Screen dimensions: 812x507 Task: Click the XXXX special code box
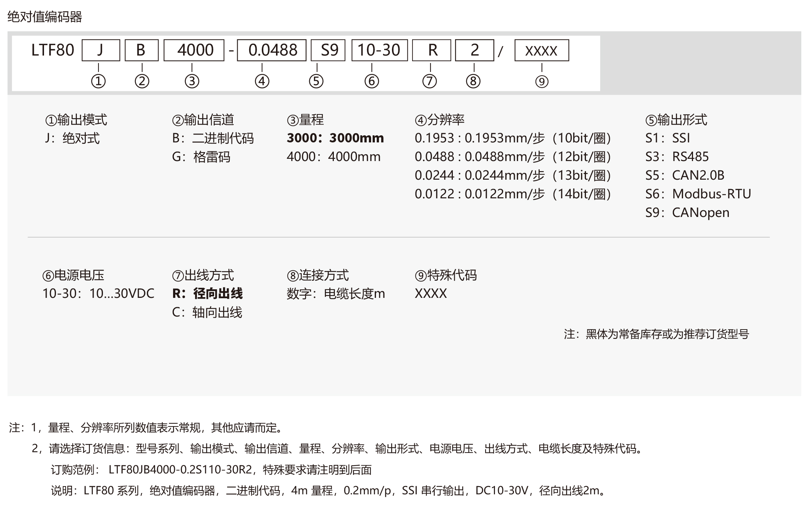(x=542, y=50)
